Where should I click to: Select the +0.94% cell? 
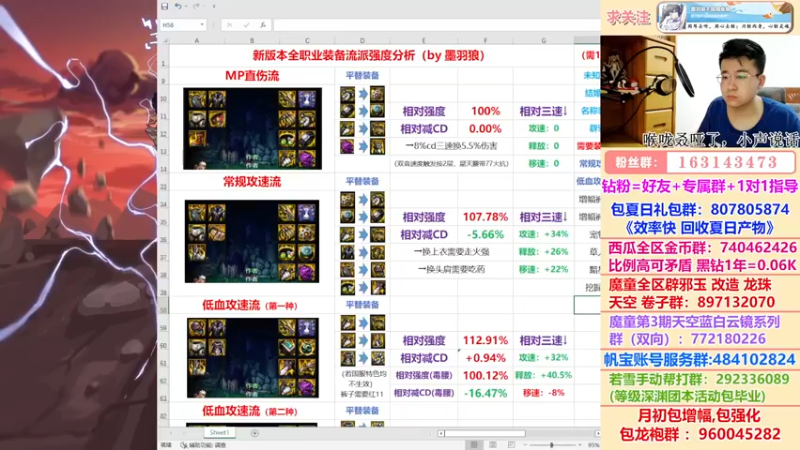click(485, 358)
